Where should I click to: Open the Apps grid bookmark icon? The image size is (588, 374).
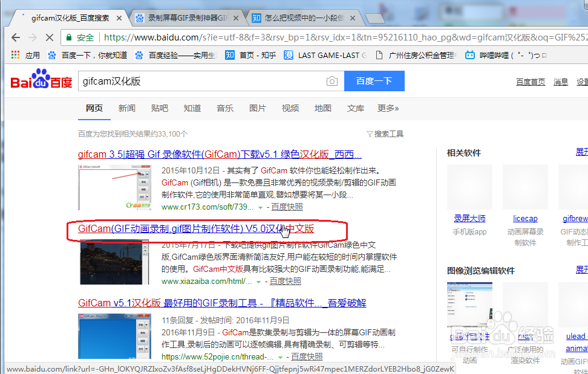(x=15, y=55)
